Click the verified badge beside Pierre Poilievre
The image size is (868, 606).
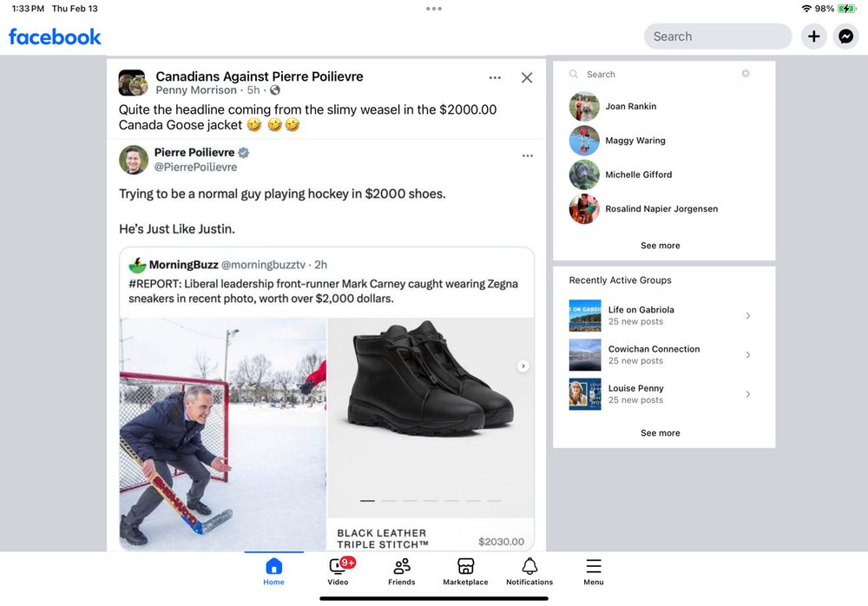click(x=244, y=152)
